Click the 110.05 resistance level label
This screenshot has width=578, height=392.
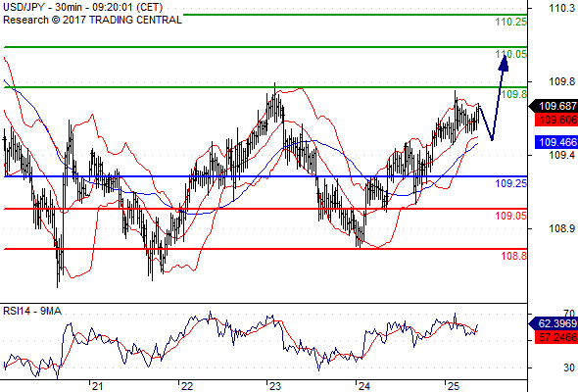coord(511,54)
